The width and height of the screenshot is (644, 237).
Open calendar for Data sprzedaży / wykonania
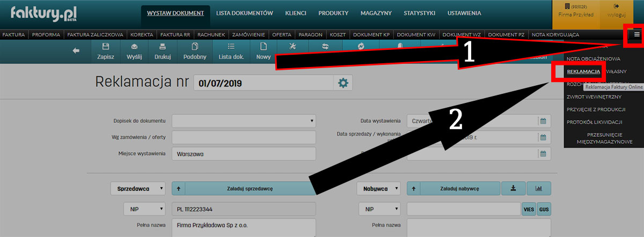click(x=543, y=137)
